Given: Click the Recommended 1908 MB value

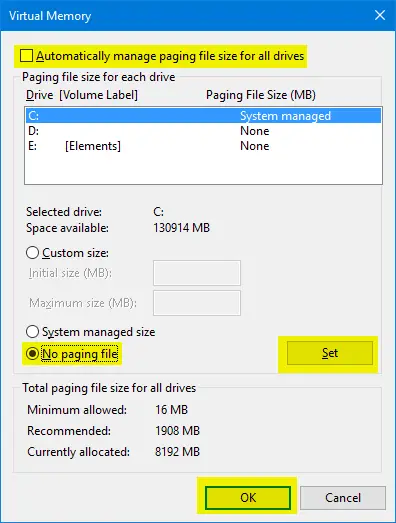Looking at the screenshot, I should pyautogui.click(x=177, y=431).
